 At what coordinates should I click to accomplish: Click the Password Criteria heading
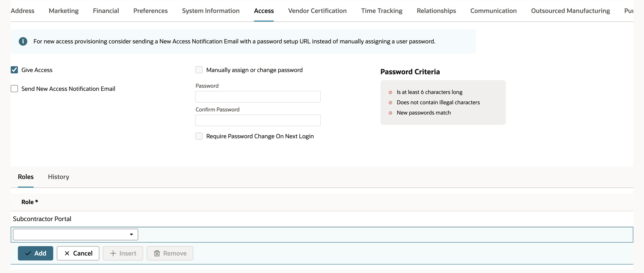click(x=410, y=72)
